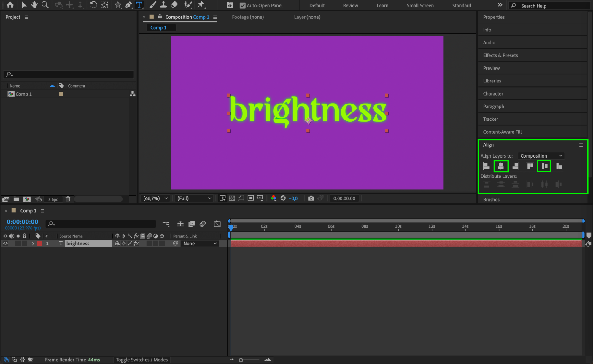Screen dimensions: 593x364
Task: Take snapshot with camera icon
Action: coord(311,198)
